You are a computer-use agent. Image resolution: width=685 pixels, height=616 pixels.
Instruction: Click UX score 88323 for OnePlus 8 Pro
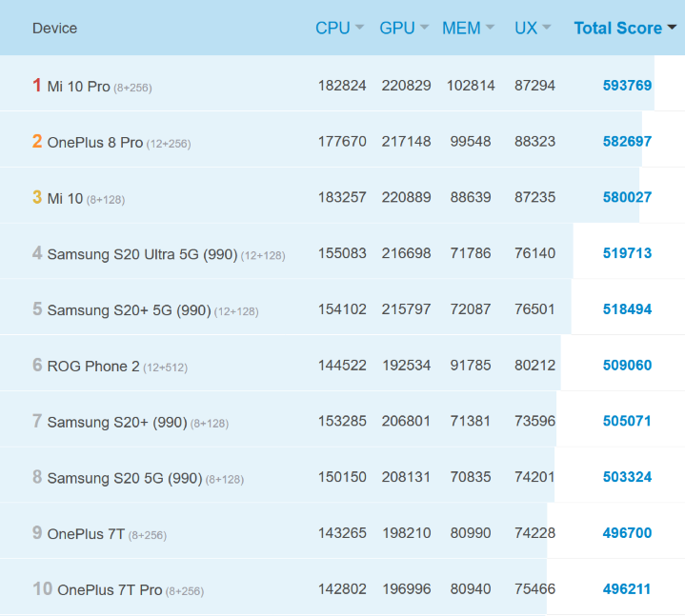coord(534,141)
